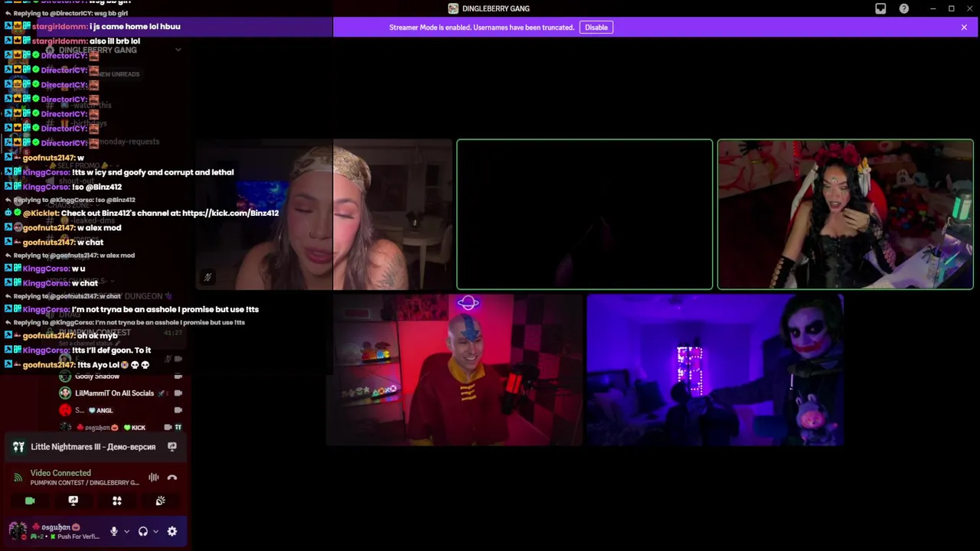
Task: Click LilMammiT's avatar in voice list
Action: point(65,393)
